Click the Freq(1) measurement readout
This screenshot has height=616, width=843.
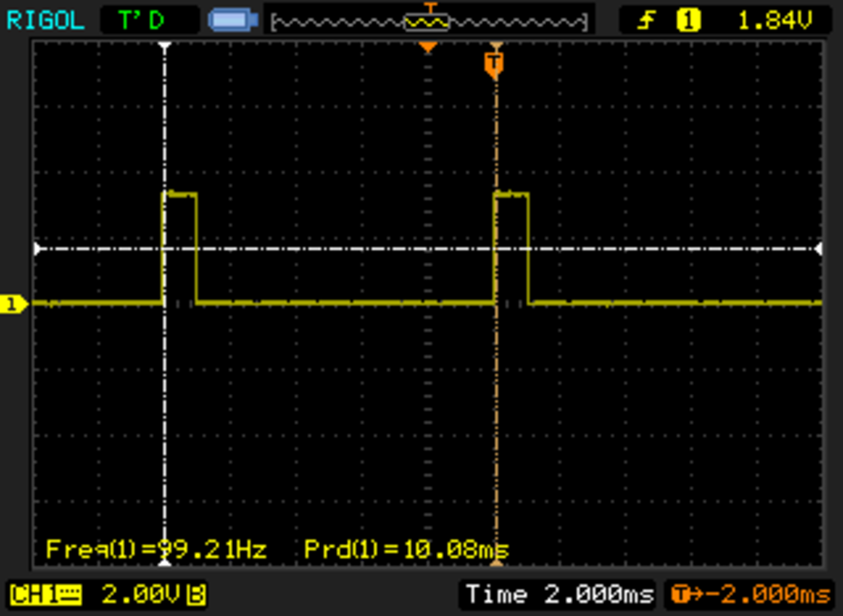(156, 549)
